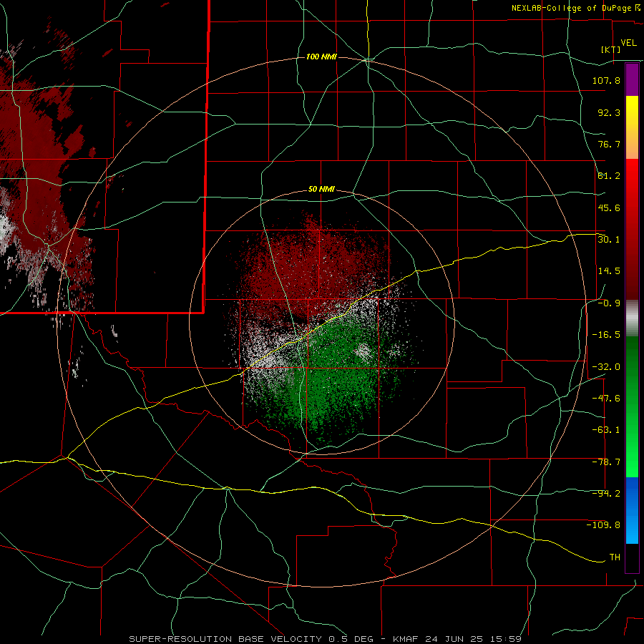Click the -78.7 velocity scale value
Viewport: 644px width, 644px height.
coord(606,462)
